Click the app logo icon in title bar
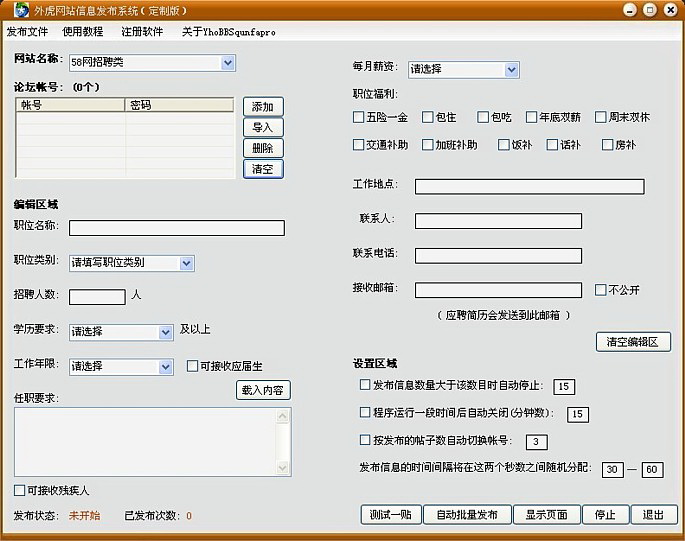 coord(21,10)
